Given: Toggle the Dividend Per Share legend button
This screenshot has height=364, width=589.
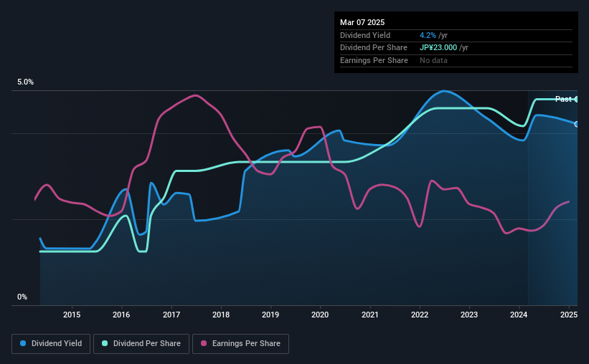Looking at the screenshot, I should pos(141,344).
